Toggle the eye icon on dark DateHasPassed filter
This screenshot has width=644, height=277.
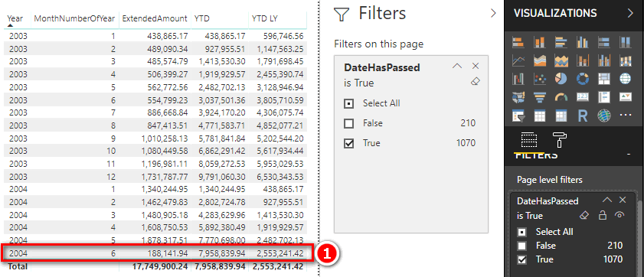620,215
